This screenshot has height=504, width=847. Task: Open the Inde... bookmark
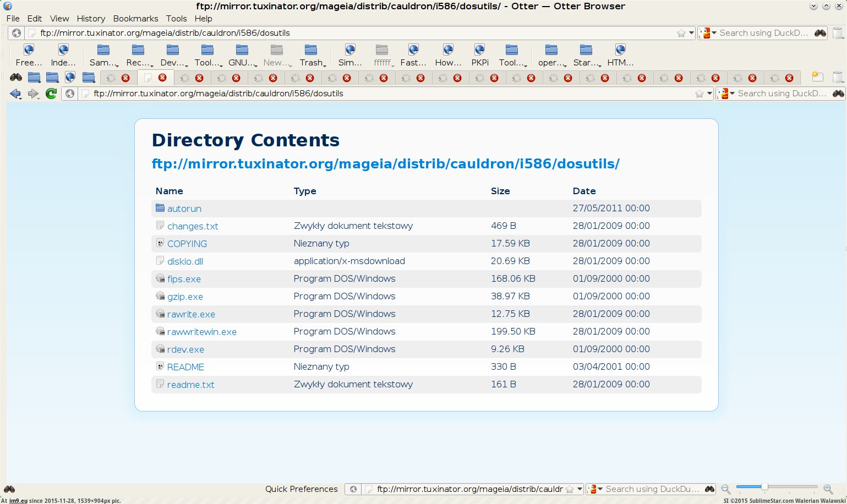pos(63,56)
